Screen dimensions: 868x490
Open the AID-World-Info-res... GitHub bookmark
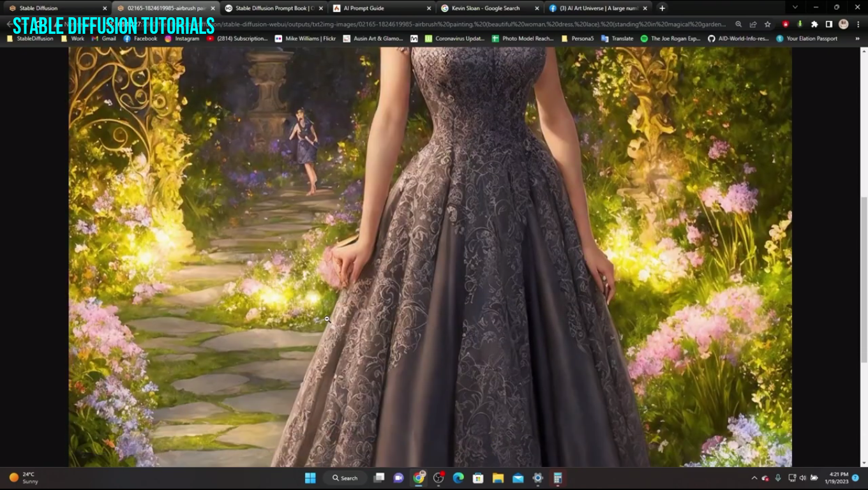point(738,38)
